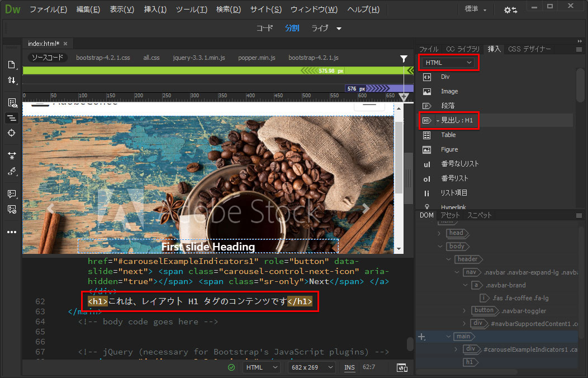Switch to Split (分割) view
Screen dimensions: 588x378
[292, 28]
